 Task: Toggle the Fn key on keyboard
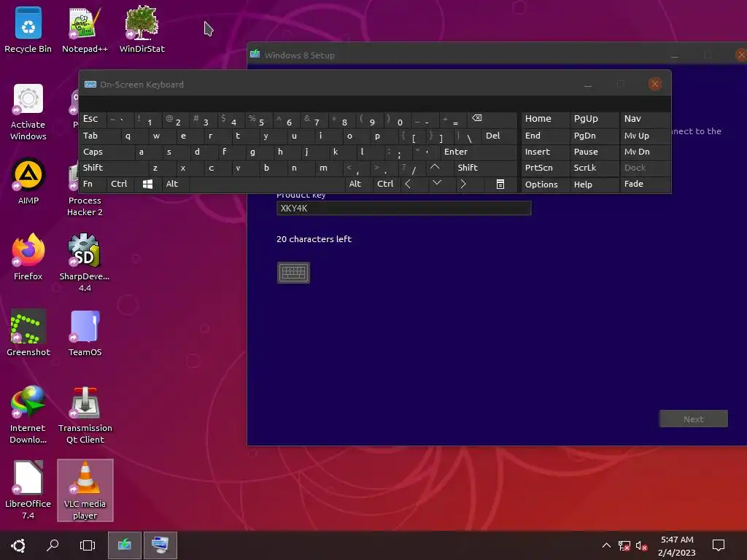coord(93,184)
